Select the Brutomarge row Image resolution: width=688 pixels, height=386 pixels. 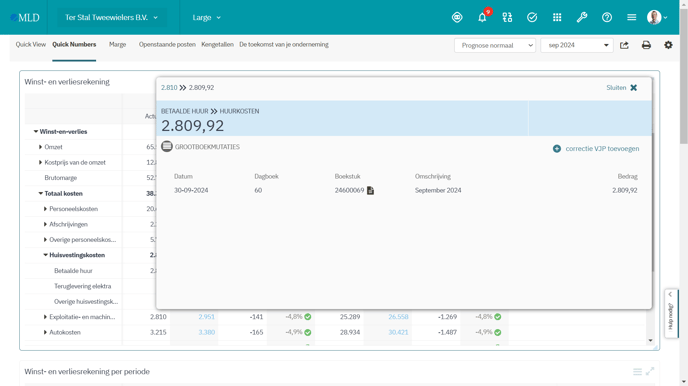pyautogui.click(x=61, y=178)
